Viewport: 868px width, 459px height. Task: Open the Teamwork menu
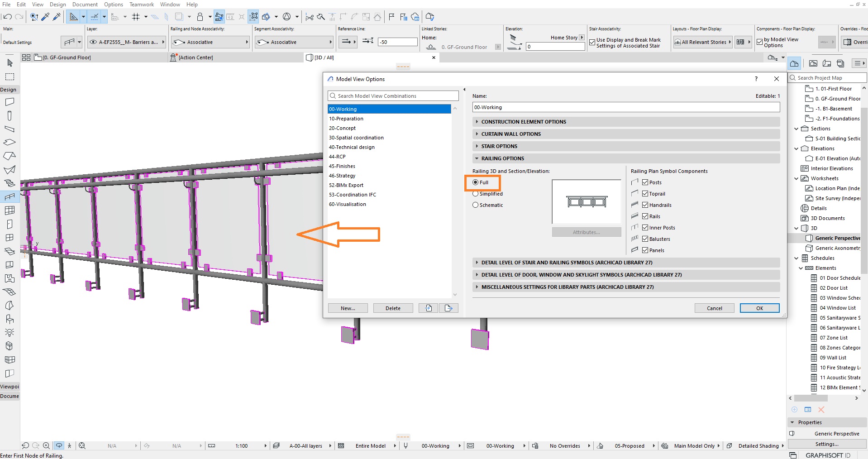coord(142,4)
